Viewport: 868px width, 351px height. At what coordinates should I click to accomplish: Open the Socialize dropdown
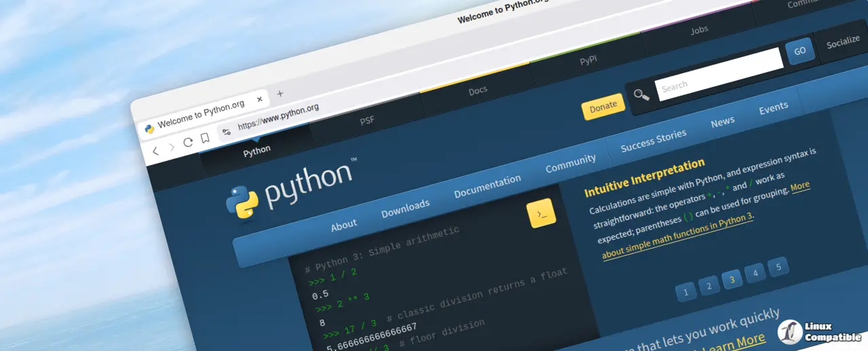point(843,42)
